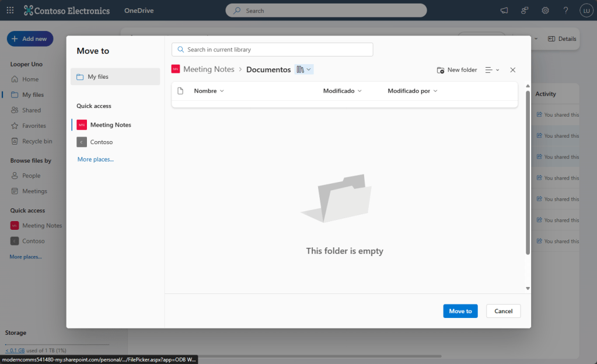Click the megaphone feedback icon in header
Image resolution: width=597 pixels, height=364 pixels.
504,10
